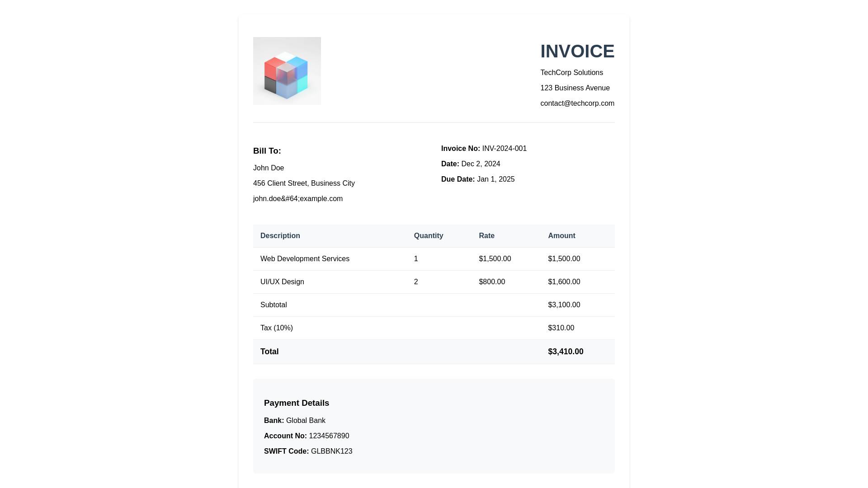Click the john.doe client email text
Viewport: 868px width, 488px height.
click(x=297, y=199)
